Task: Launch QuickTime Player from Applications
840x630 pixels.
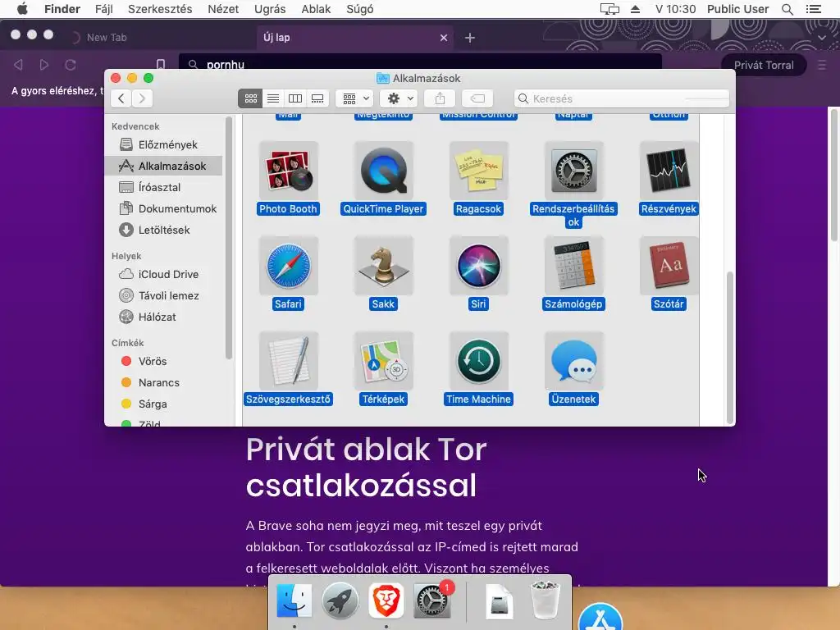Action: [x=384, y=171]
